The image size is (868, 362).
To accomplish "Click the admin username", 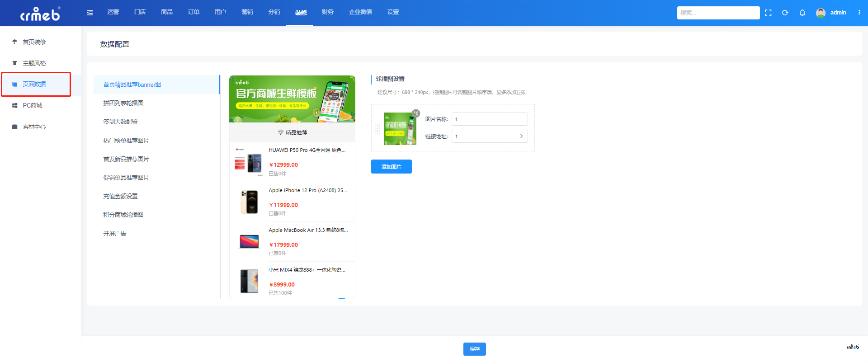I will [x=838, y=13].
